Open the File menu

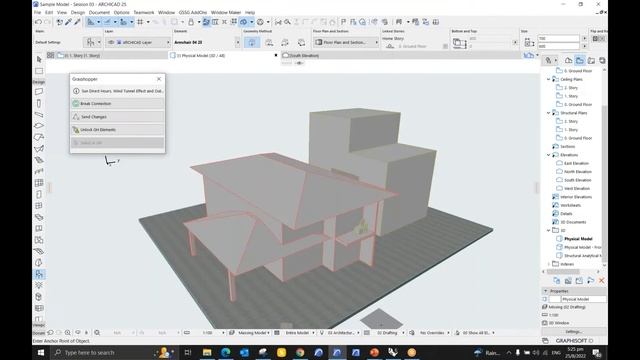point(38,13)
